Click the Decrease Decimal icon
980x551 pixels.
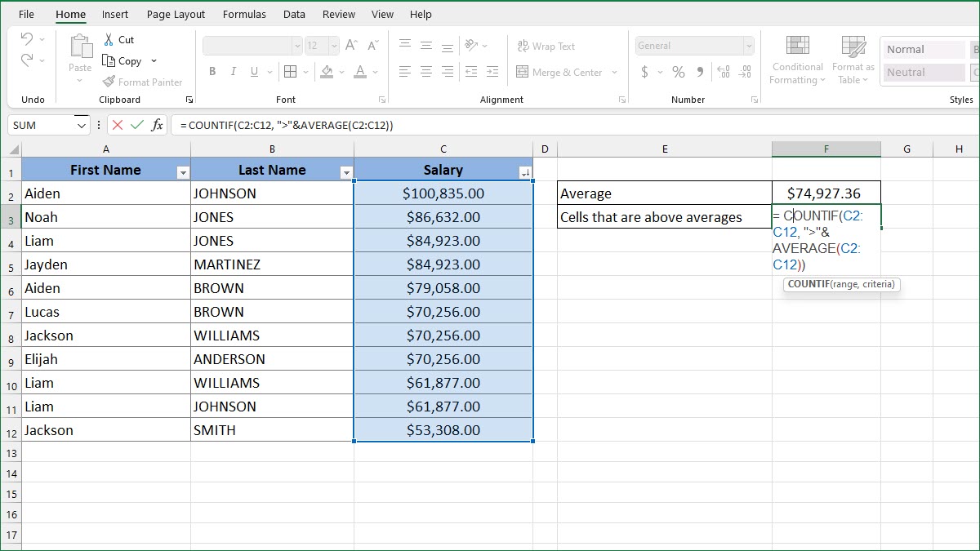pos(744,72)
